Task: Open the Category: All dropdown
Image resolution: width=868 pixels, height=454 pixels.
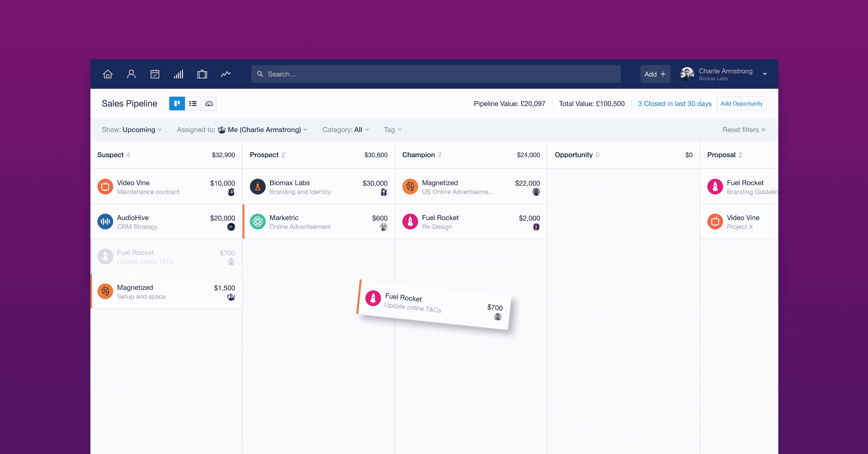Action: tap(346, 130)
